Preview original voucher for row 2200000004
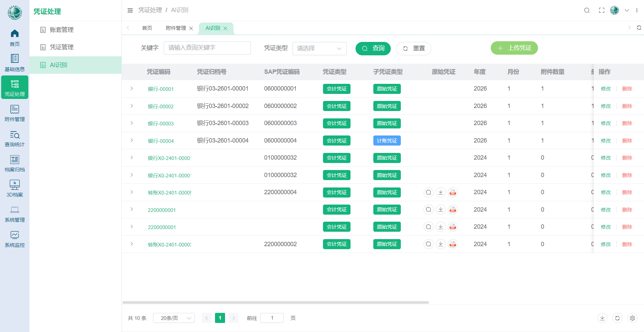The image size is (644, 332). coord(428,192)
